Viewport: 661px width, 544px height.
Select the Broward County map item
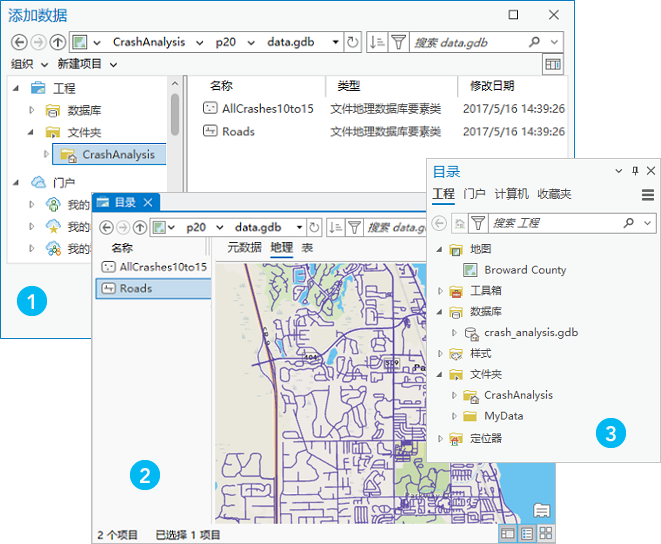524,270
